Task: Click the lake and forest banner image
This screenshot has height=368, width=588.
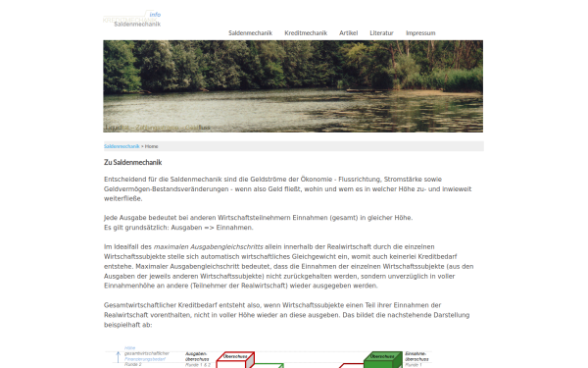Action: click(x=293, y=86)
